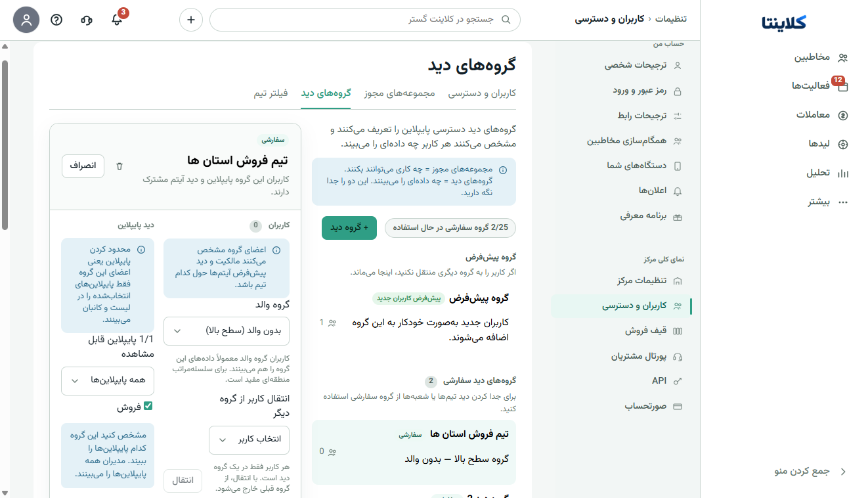This screenshot has height=498, width=868.
Task: Click the plus quick-add button
Action: coord(191,20)
